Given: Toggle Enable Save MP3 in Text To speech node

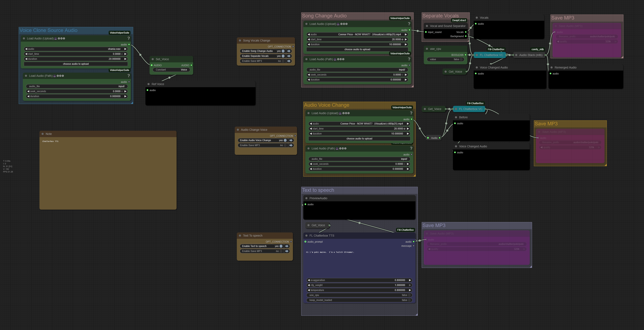Looking at the screenshot, I should tap(281, 251).
